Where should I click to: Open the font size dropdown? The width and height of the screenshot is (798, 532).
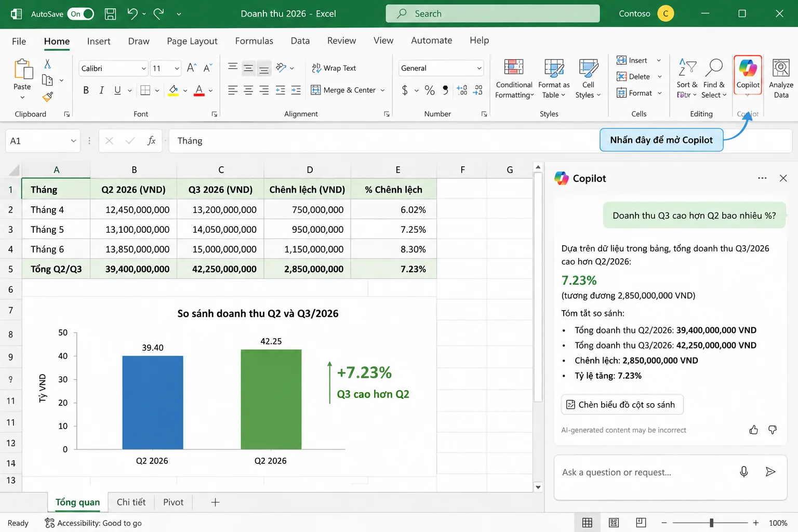177,69
